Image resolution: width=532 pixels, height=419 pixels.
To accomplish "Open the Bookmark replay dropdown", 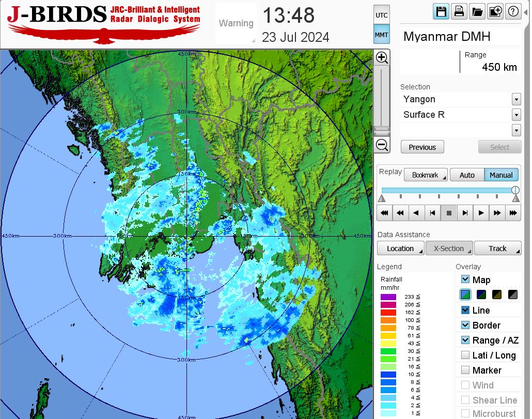I will tap(425, 175).
